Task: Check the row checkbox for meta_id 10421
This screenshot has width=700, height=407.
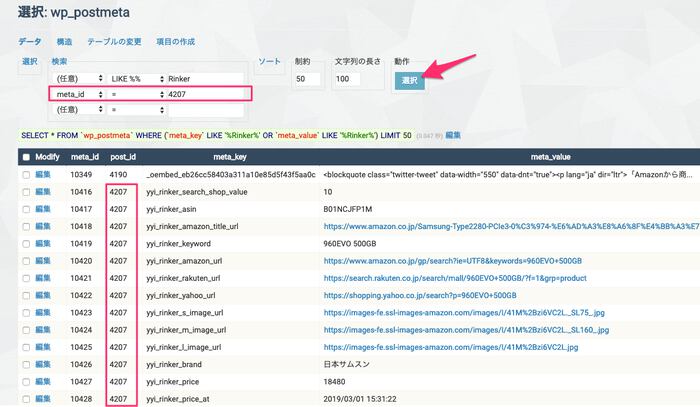Action: point(26,278)
